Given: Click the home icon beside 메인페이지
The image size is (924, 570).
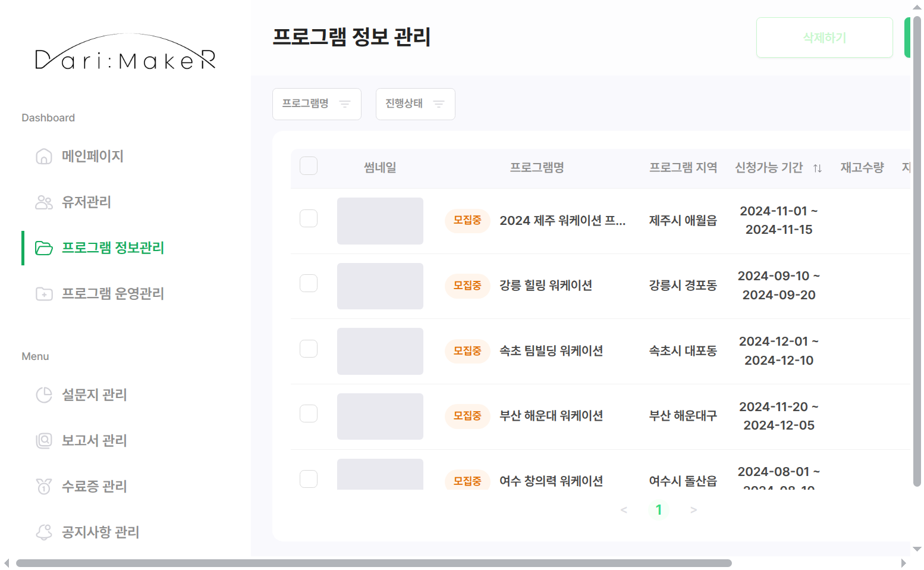Looking at the screenshot, I should (44, 156).
